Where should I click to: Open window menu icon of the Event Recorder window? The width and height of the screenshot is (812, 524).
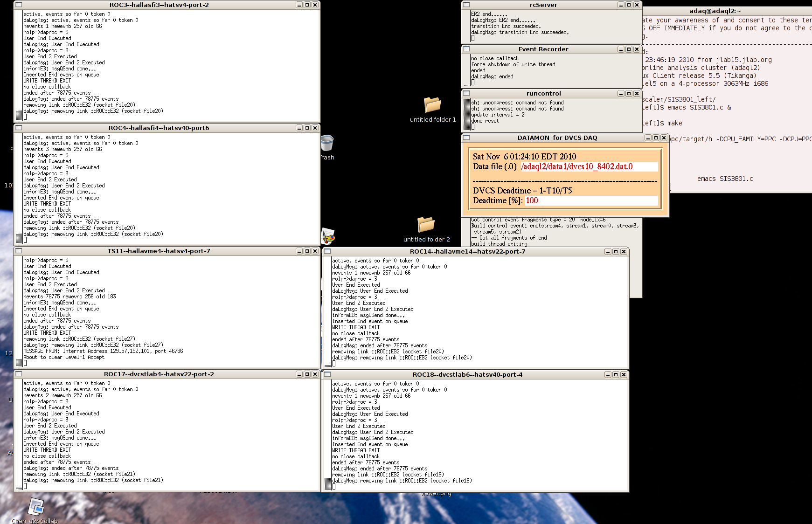[x=466, y=49]
